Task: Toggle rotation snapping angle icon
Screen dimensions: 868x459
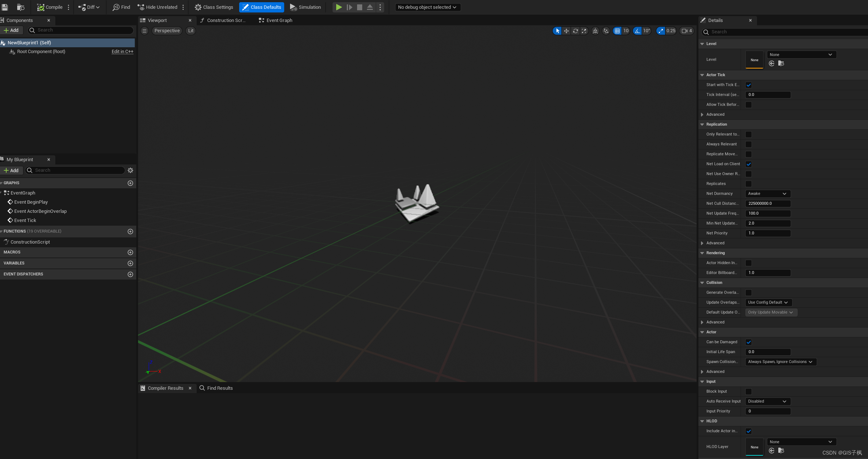Action: coord(637,31)
